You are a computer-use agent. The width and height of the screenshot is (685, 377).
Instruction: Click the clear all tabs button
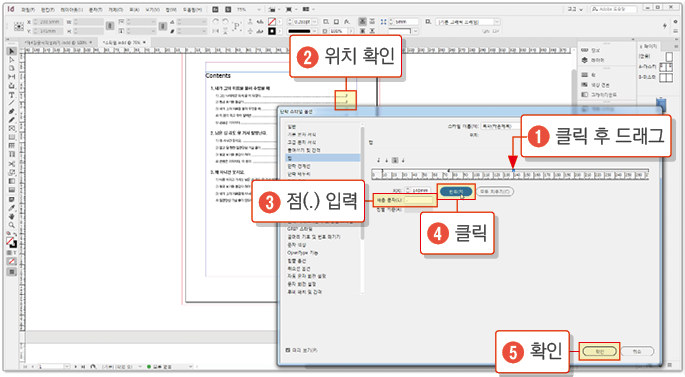click(x=495, y=191)
